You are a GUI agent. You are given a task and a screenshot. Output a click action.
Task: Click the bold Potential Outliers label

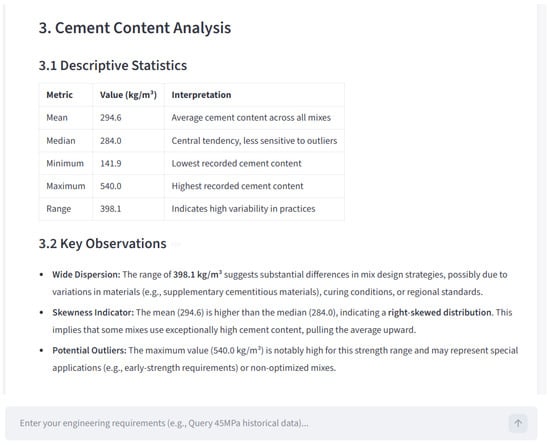pos(89,350)
